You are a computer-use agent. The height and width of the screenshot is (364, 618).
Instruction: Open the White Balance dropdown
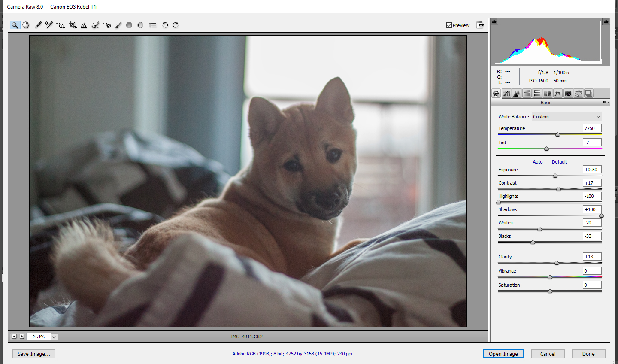click(567, 117)
